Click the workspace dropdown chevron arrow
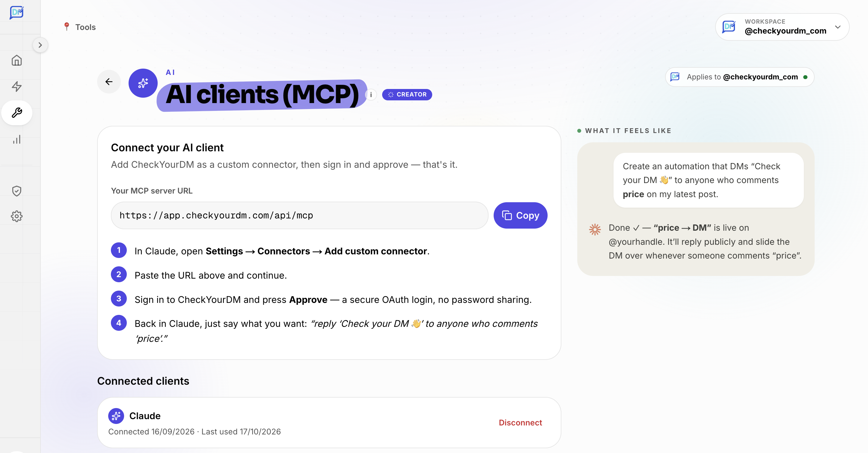The height and width of the screenshot is (453, 868). pyautogui.click(x=838, y=27)
